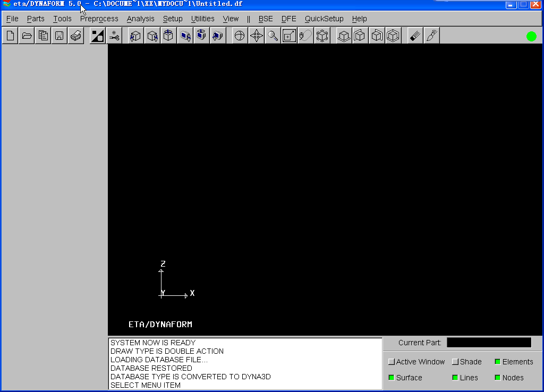Select the window zoom icon
Image resolution: width=544 pixels, height=392 pixels.
click(x=288, y=36)
